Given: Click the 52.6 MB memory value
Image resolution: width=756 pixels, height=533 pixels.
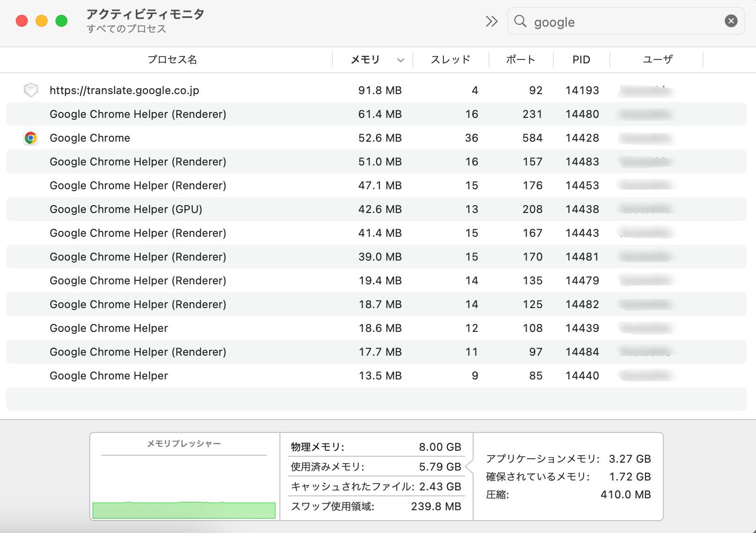Looking at the screenshot, I should pos(380,138).
